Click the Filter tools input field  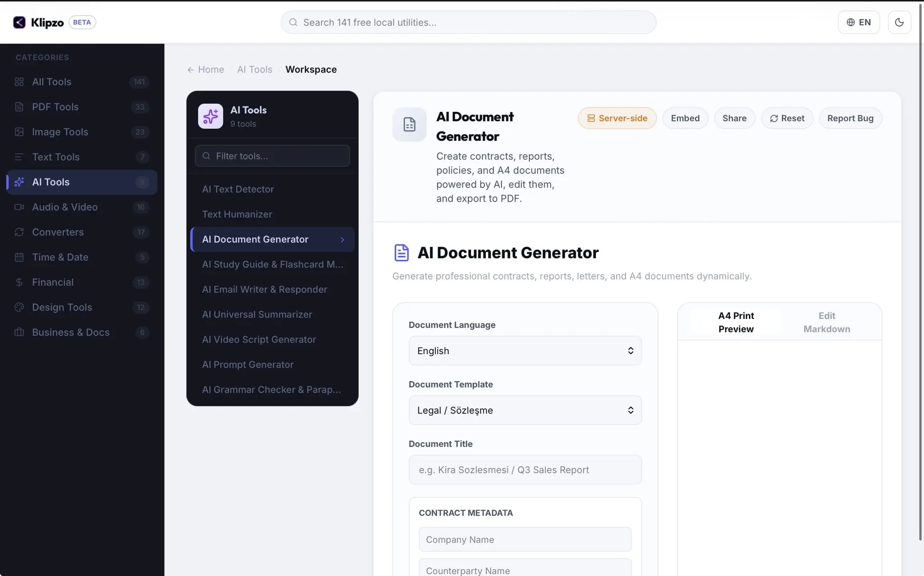pos(273,156)
